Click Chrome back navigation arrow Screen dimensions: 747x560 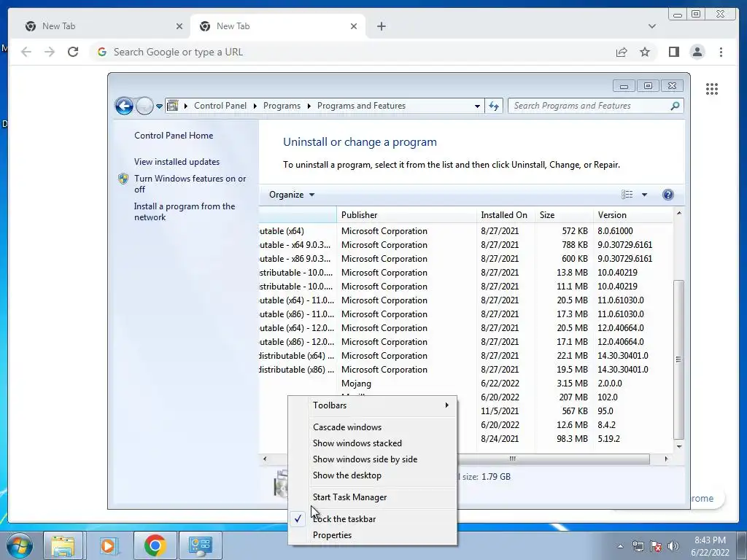26,52
